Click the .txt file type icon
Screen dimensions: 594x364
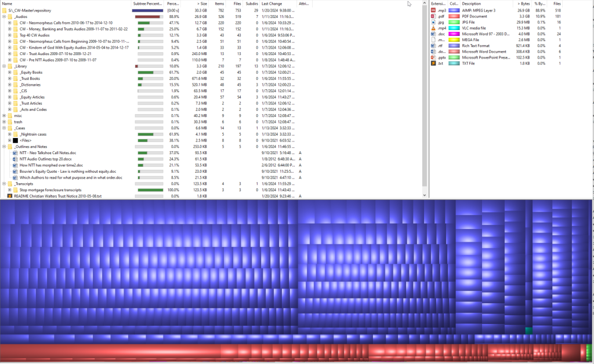click(x=433, y=63)
